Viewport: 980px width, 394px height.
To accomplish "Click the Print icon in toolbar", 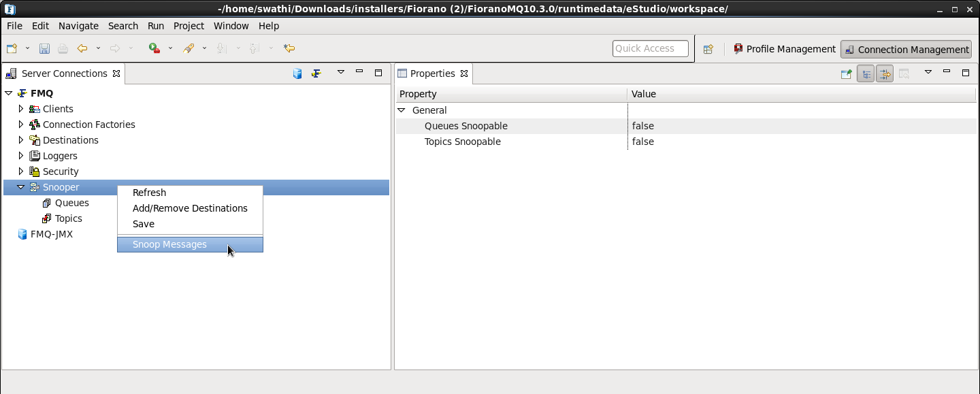I will tap(63, 48).
